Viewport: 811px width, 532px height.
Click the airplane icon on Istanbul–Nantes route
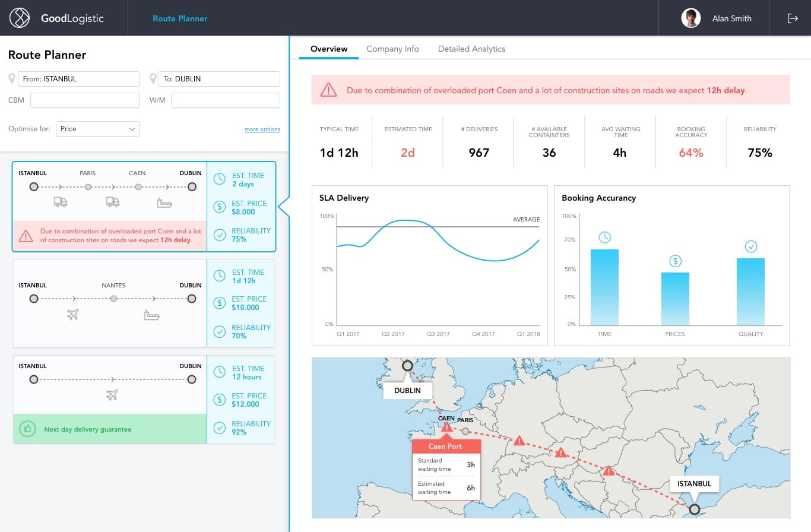pos(73,315)
